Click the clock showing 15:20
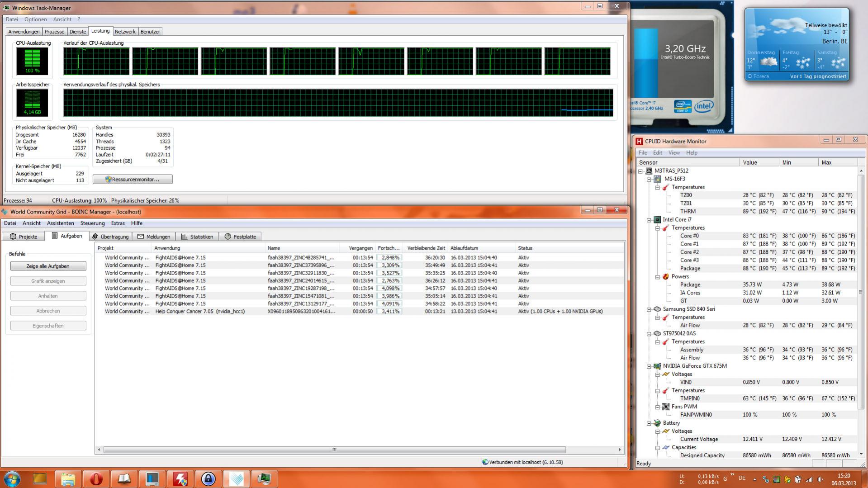Image resolution: width=868 pixels, height=488 pixels. click(844, 476)
